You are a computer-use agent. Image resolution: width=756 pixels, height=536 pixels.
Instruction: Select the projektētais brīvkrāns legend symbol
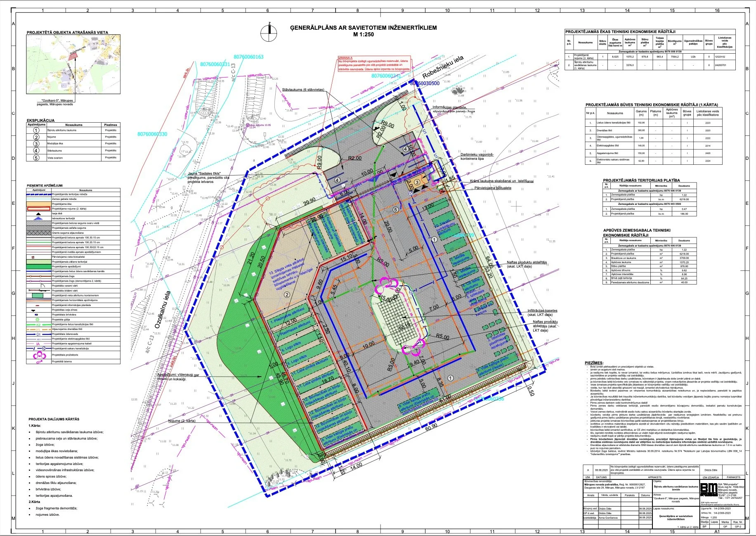(x=36, y=315)
